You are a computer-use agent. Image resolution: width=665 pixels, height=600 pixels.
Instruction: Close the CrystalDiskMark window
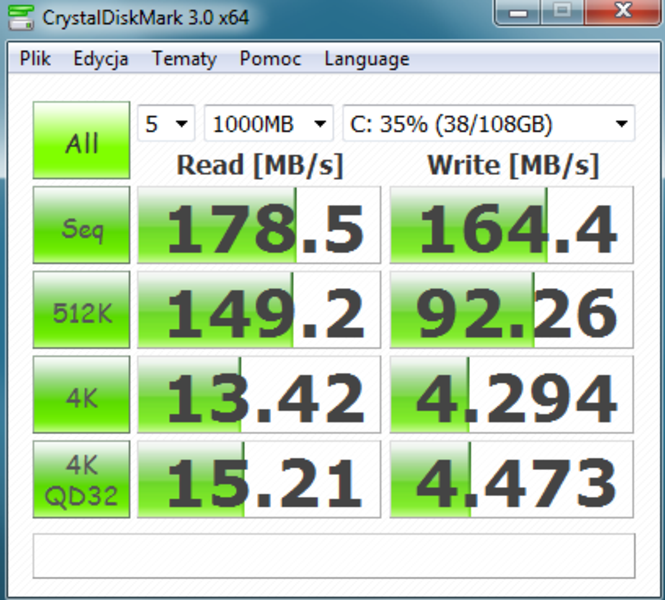[623, 12]
